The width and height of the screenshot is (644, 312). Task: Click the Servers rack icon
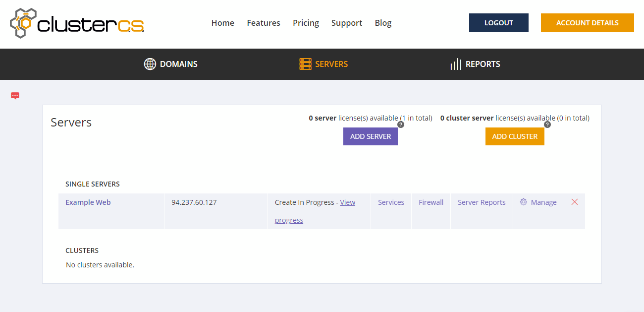(305, 64)
